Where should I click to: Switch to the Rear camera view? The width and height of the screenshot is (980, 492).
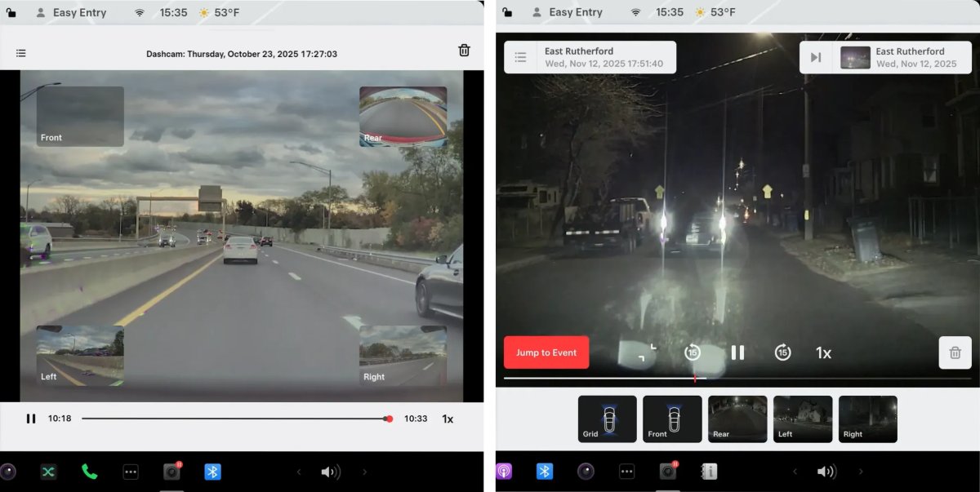coord(737,419)
